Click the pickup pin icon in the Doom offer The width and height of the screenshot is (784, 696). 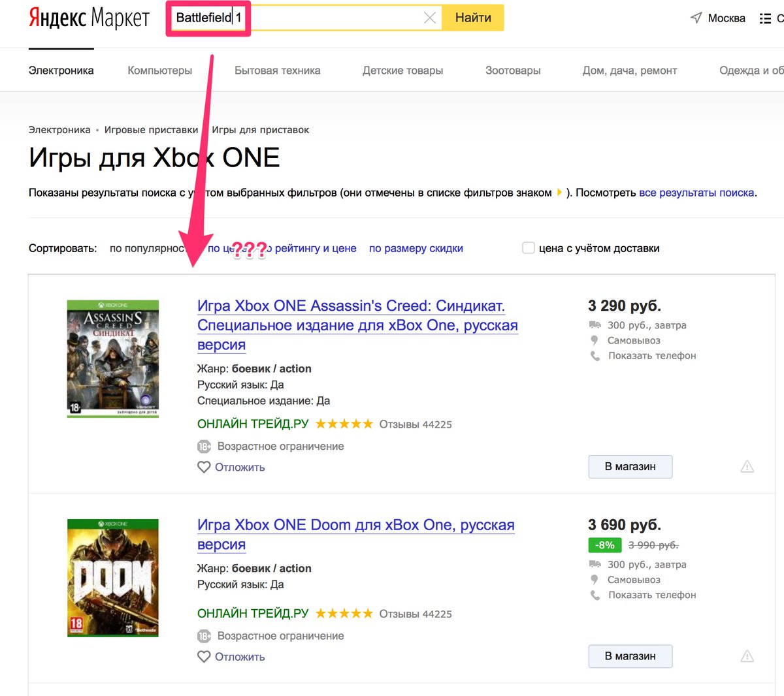(x=594, y=579)
